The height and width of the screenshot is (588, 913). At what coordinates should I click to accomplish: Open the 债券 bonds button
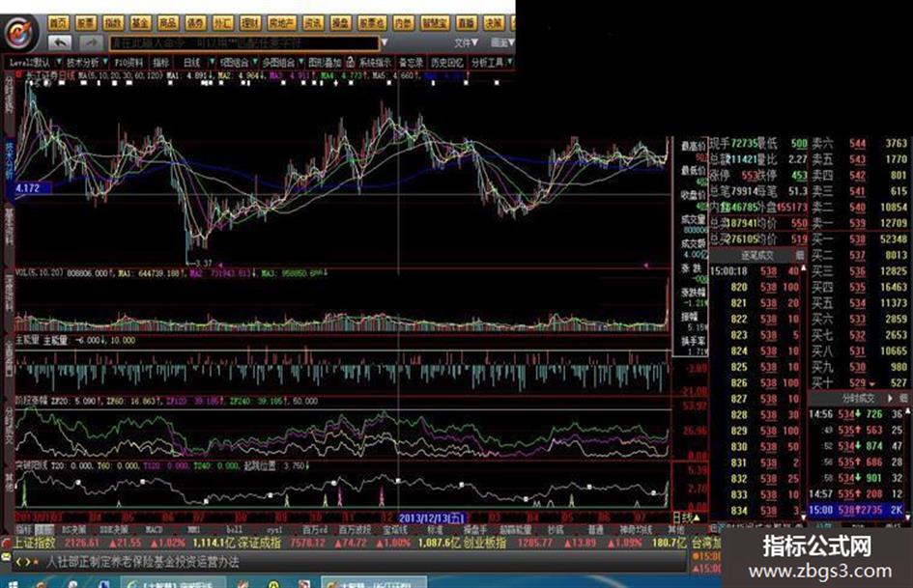[x=195, y=23]
